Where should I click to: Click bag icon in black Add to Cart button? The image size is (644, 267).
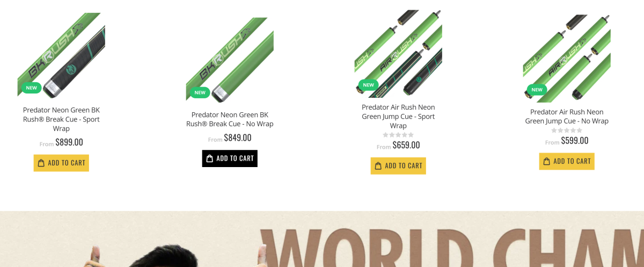[210, 158]
